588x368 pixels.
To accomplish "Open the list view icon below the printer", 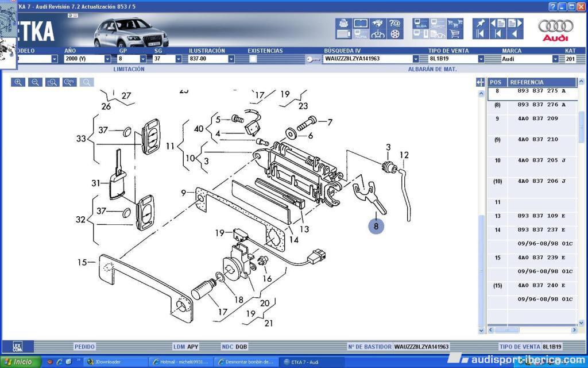I will pyautogui.click(x=343, y=34).
